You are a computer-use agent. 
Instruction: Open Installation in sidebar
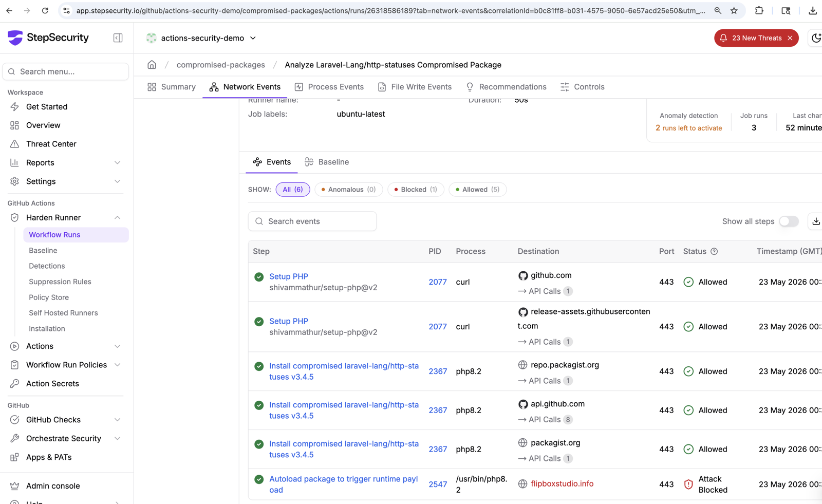(47, 329)
